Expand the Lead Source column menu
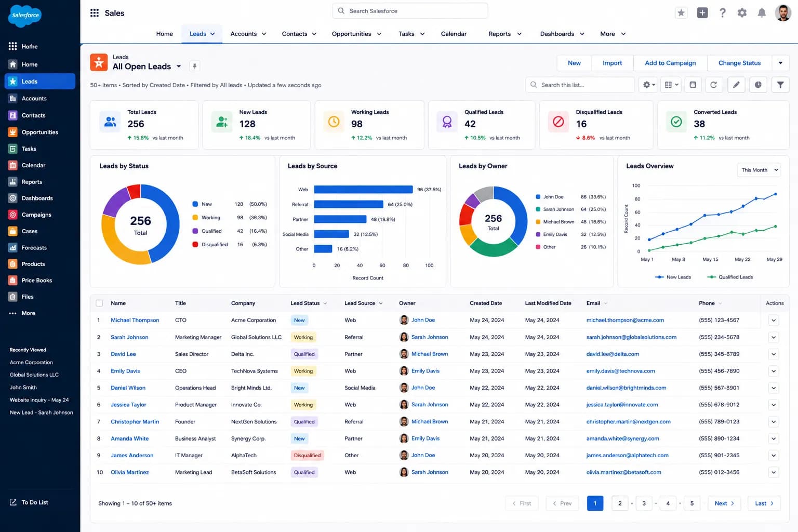Screen dimensions: 798x532 tap(380, 303)
